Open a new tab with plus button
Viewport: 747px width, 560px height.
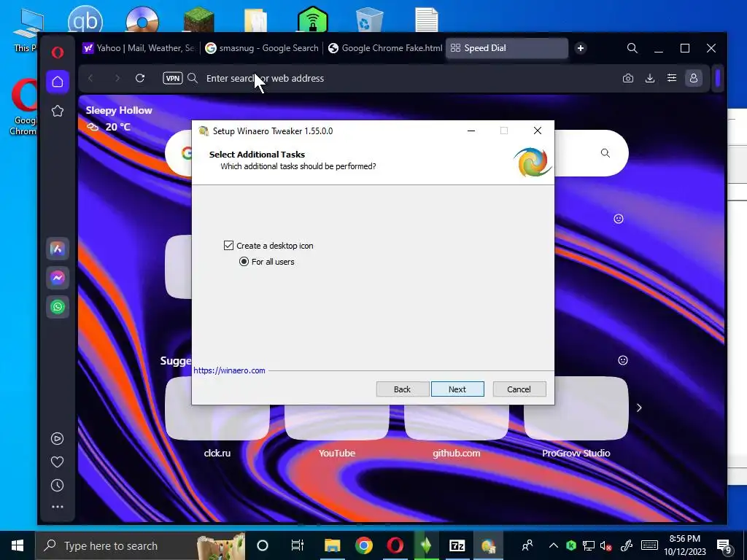(580, 48)
